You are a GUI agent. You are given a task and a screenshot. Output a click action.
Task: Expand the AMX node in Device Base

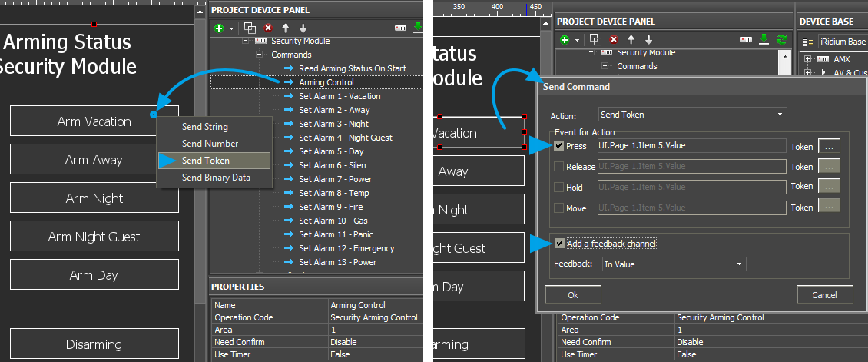[x=806, y=59]
